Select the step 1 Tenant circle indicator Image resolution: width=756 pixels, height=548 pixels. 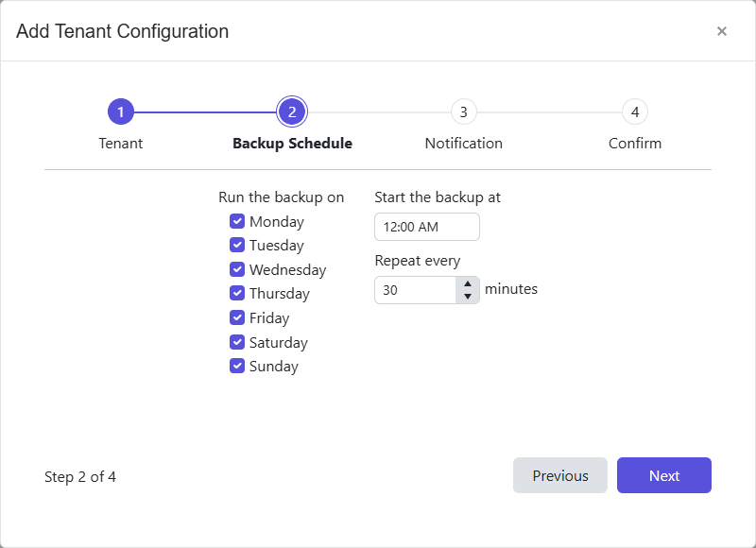tap(120, 111)
